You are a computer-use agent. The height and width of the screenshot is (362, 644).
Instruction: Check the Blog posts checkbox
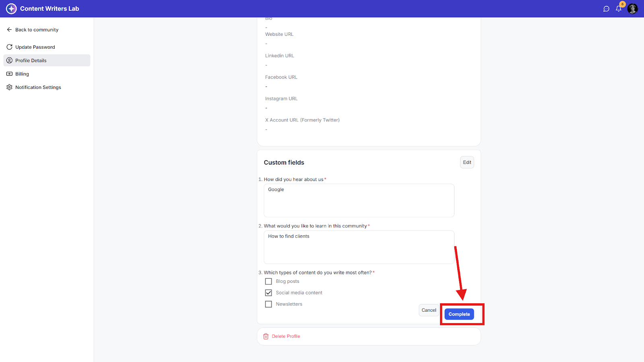click(x=268, y=282)
